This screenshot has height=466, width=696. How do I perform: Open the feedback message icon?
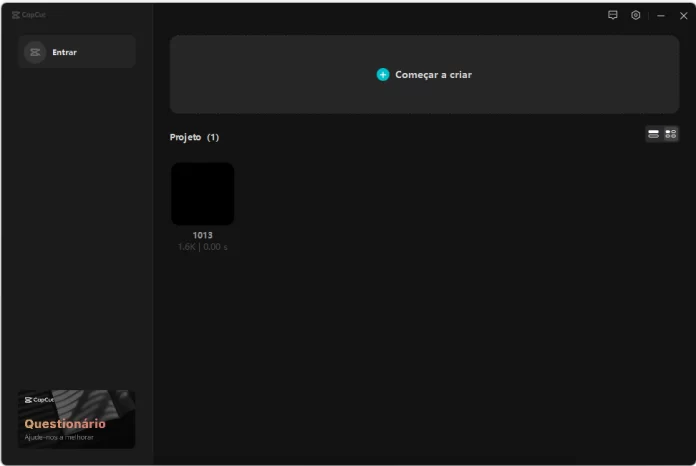[613, 15]
